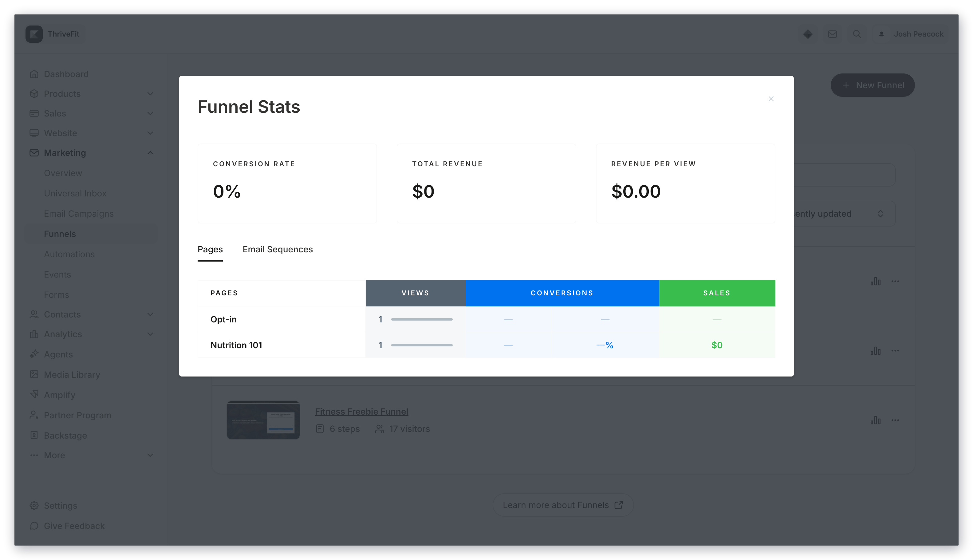
Task: Open Dashboard in sidebar
Action: click(66, 74)
